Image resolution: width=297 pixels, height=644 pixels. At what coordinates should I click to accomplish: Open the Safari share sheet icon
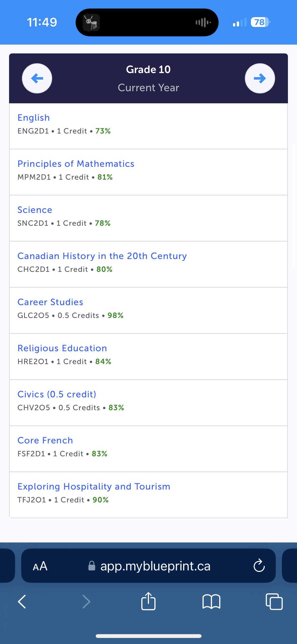pyautogui.click(x=148, y=601)
